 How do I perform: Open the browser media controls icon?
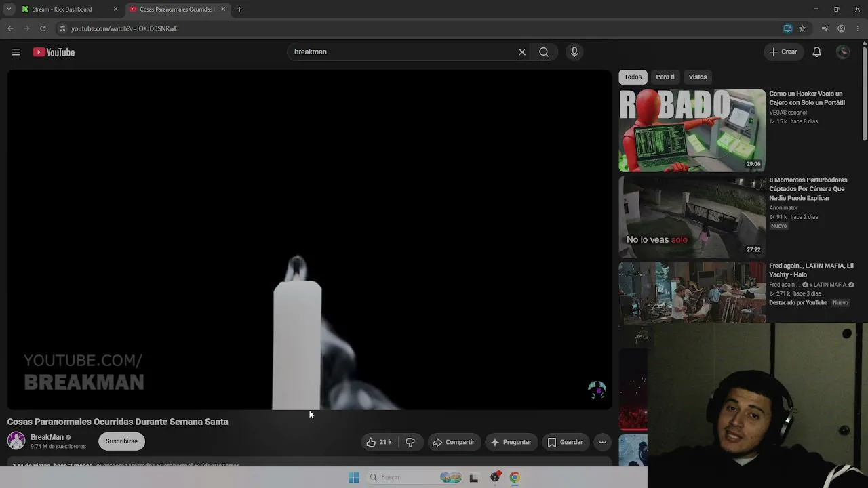pyautogui.click(x=825, y=28)
